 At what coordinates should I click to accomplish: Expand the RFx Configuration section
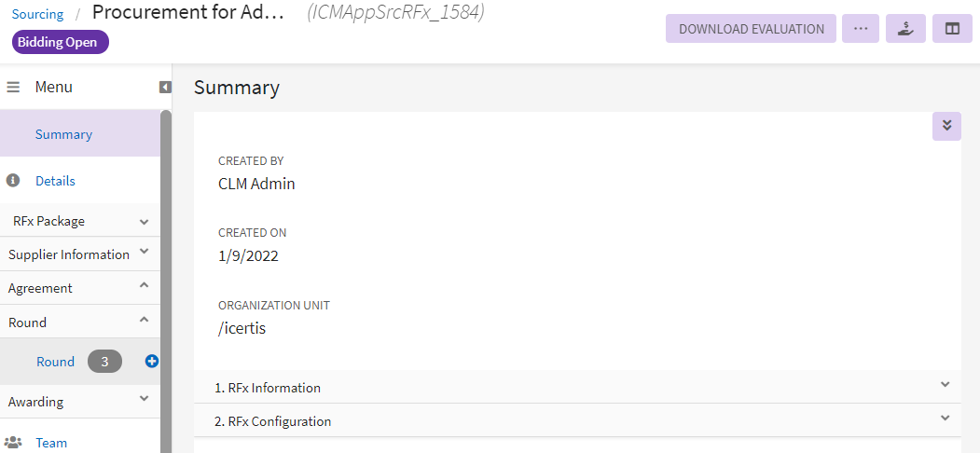pyautogui.click(x=945, y=420)
